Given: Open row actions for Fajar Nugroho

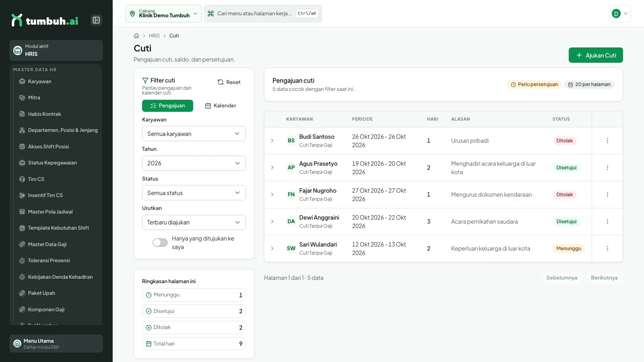Looking at the screenshot, I should coord(607,195).
